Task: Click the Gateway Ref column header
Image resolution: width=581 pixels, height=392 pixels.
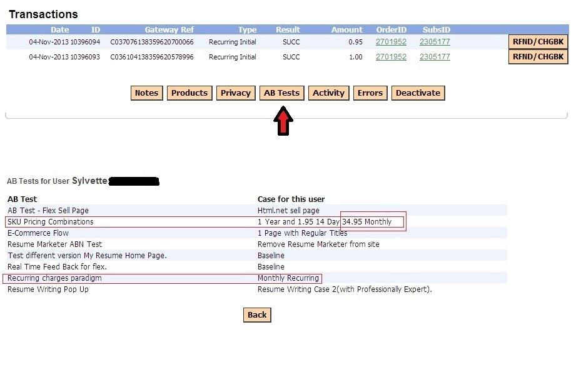Action: click(169, 29)
